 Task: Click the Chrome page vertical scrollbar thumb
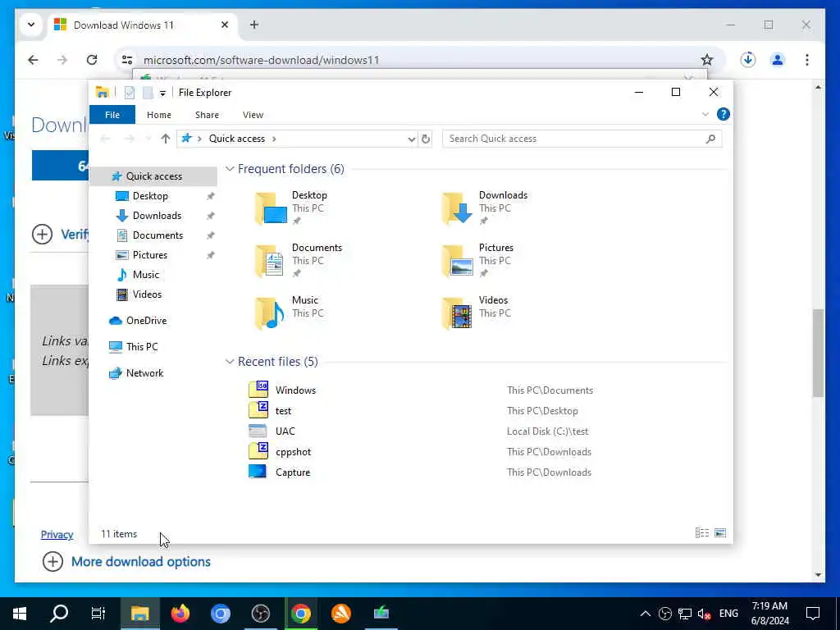pyautogui.click(x=818, y=353)
